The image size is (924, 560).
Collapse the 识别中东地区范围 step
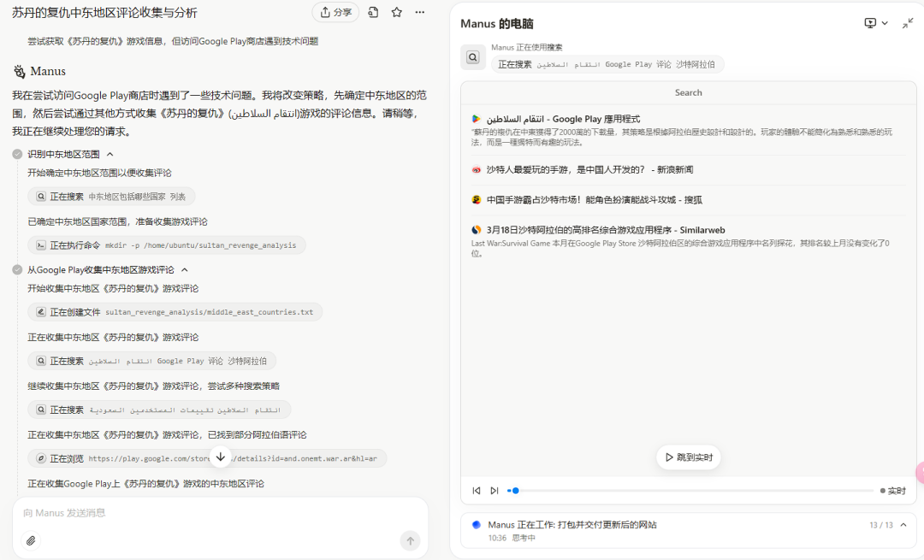click(x=110, y=154)
